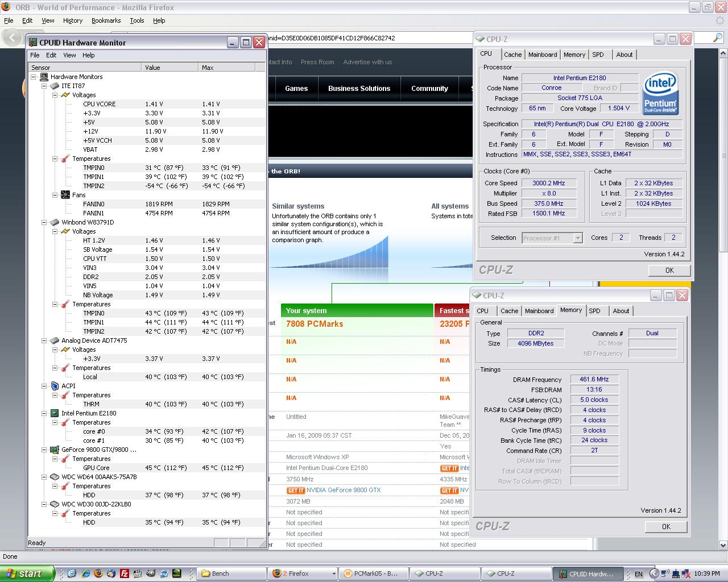
Task: Open the Games navigation link
Action: pos(296,89)
